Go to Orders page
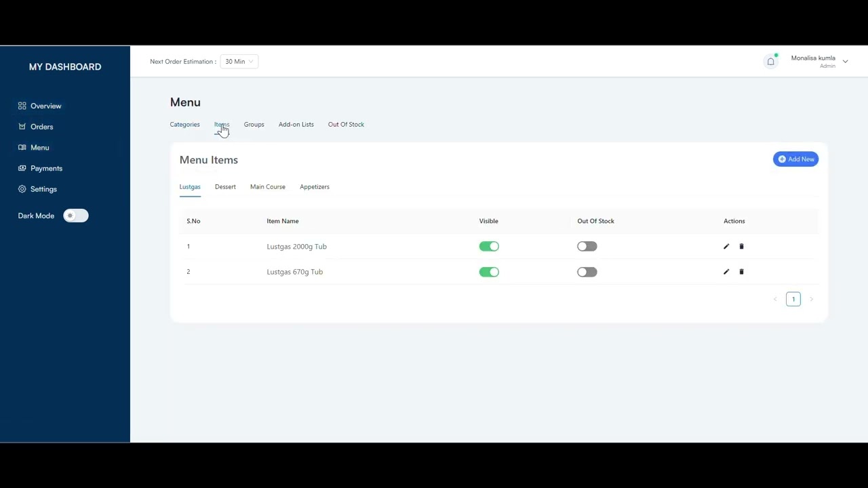The height and width of the screenshot is (488, 868). tap(41, 127)
